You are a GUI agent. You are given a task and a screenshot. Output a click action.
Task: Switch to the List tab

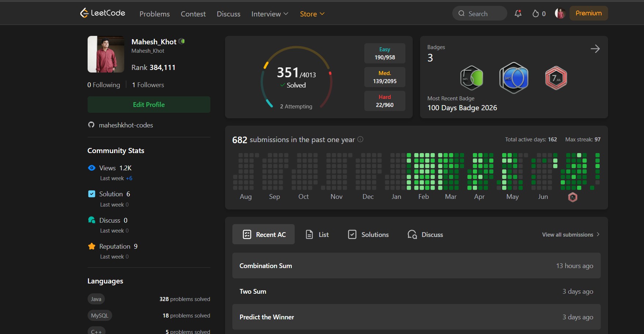[317, 234]
